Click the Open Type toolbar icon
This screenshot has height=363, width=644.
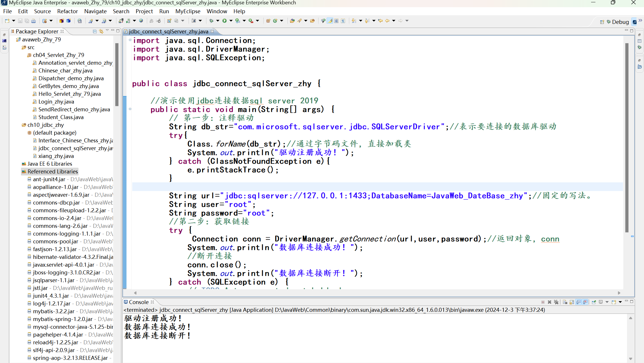[292, 21]
